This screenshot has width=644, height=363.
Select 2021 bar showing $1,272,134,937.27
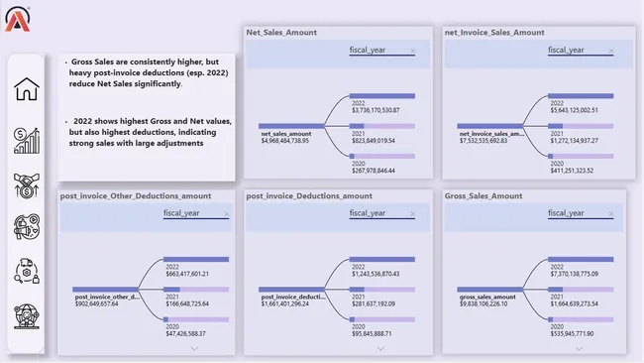(x=581, y=126)
